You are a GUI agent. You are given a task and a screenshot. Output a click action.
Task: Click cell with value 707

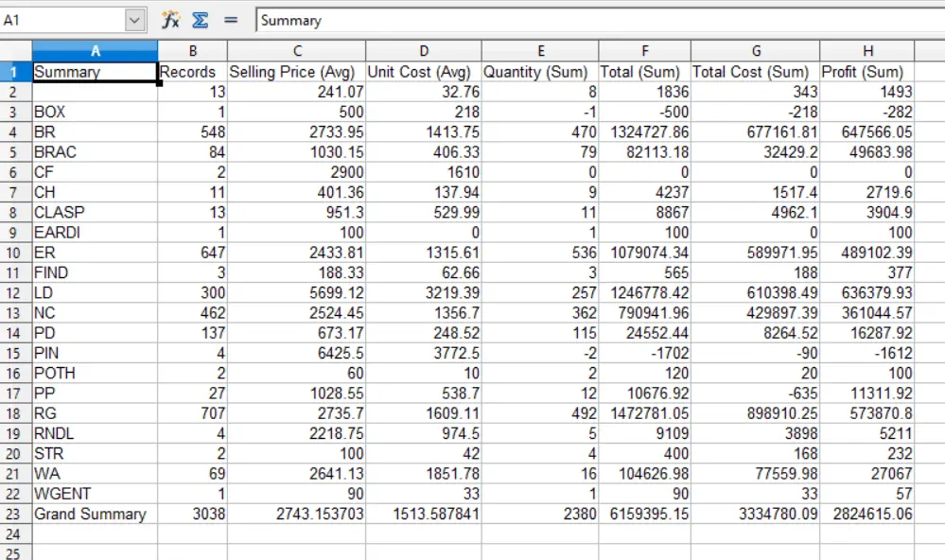(192, 413)
